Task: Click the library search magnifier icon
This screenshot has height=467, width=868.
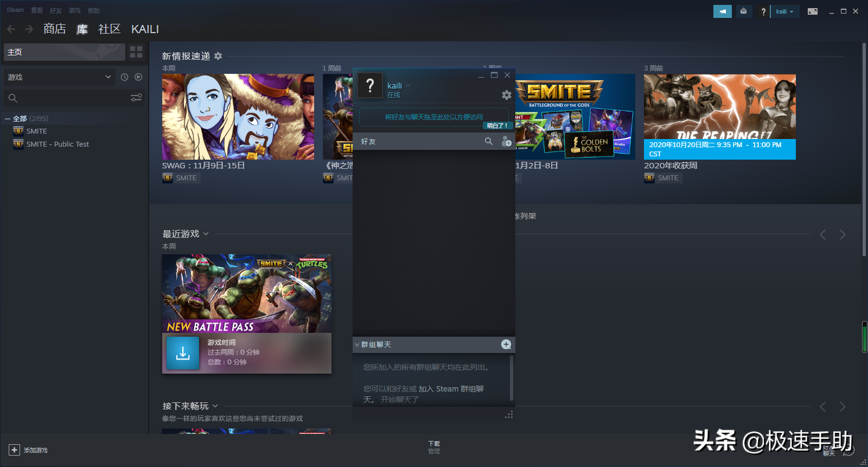Action: pyautogui.click(x=13, y=98)
